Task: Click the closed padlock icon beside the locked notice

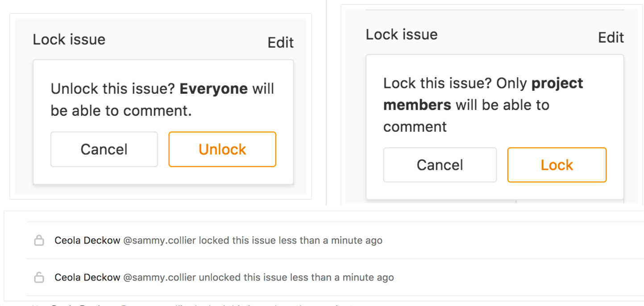Action: [39, 240]
